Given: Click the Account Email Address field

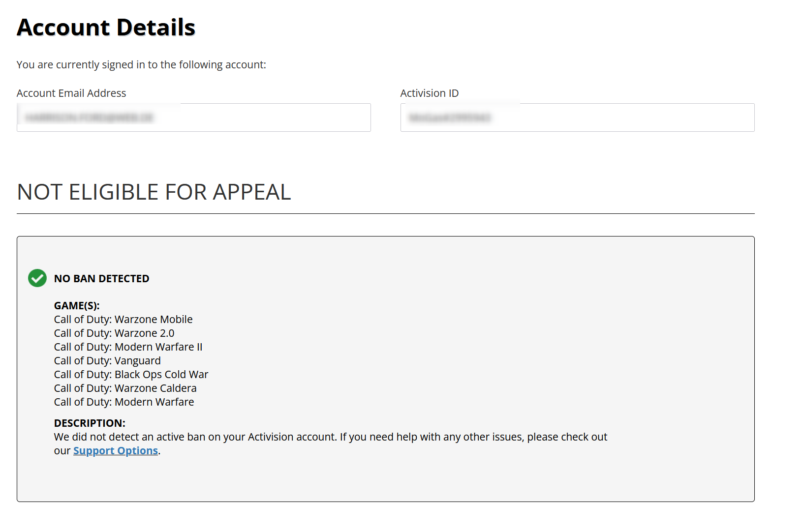Looking at the screenshot, I should [193, 118].
